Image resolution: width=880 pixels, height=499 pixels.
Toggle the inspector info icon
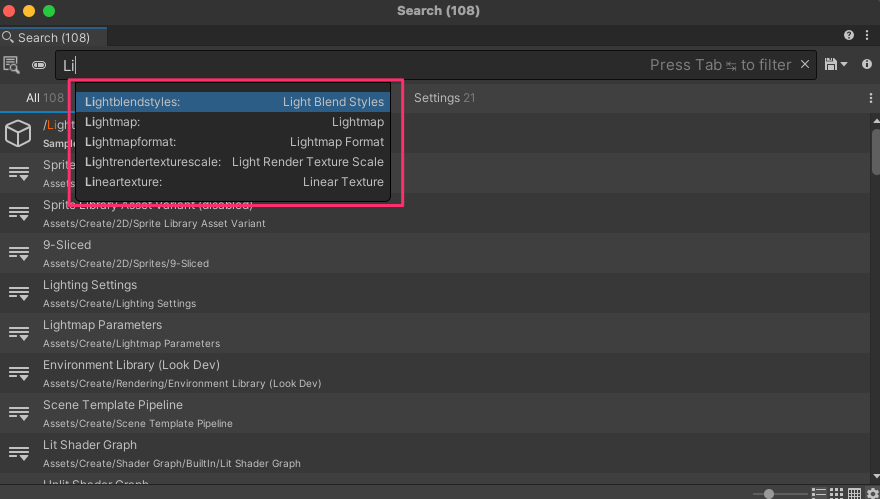[x=867, y=65]
